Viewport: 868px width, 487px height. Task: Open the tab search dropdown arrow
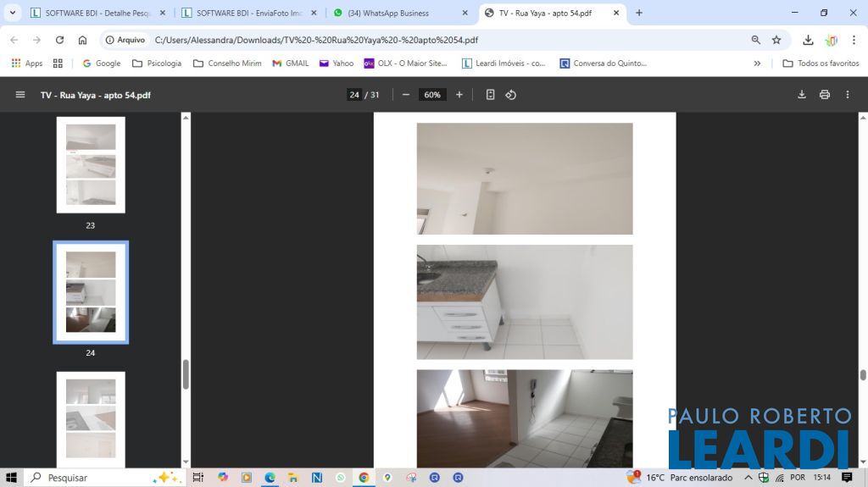[13, 13]
